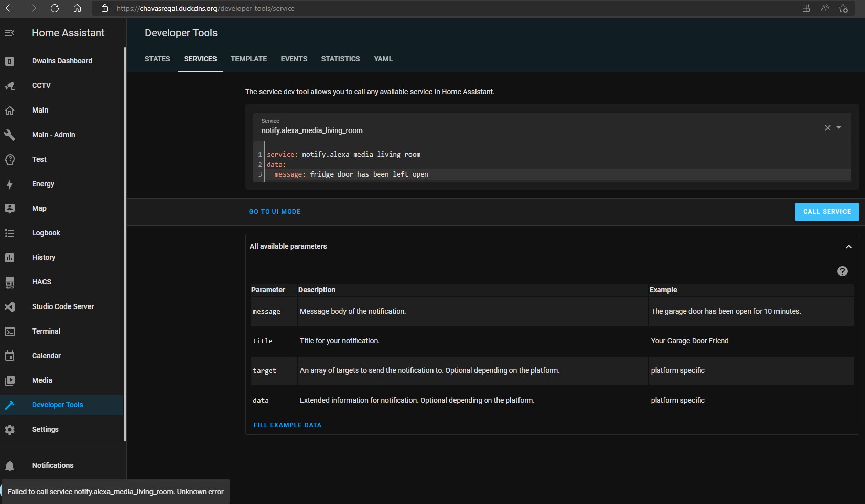Click the Map person icon
The image size is (865, 504).
click(10, 208)
